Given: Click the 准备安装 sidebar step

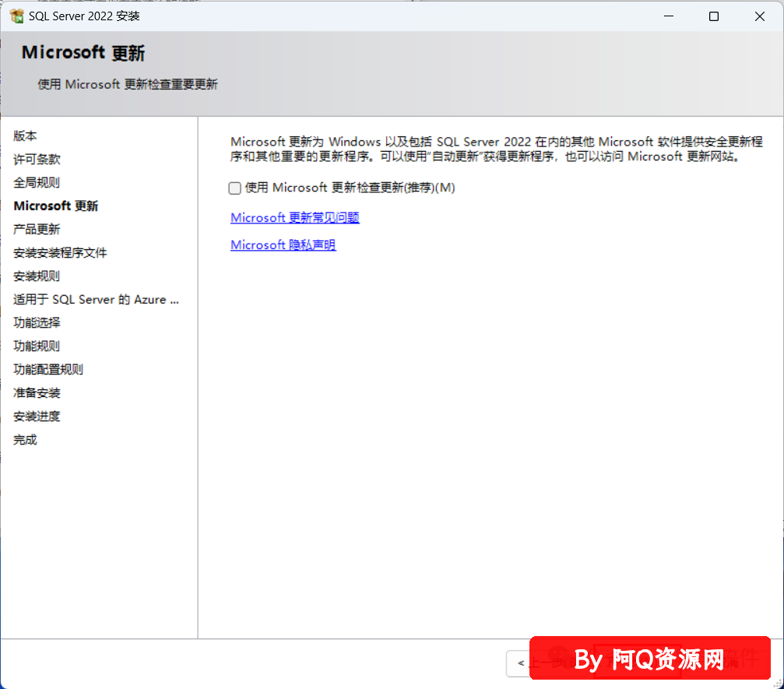Looking at the screenshot, I should (x=37, y=393).
